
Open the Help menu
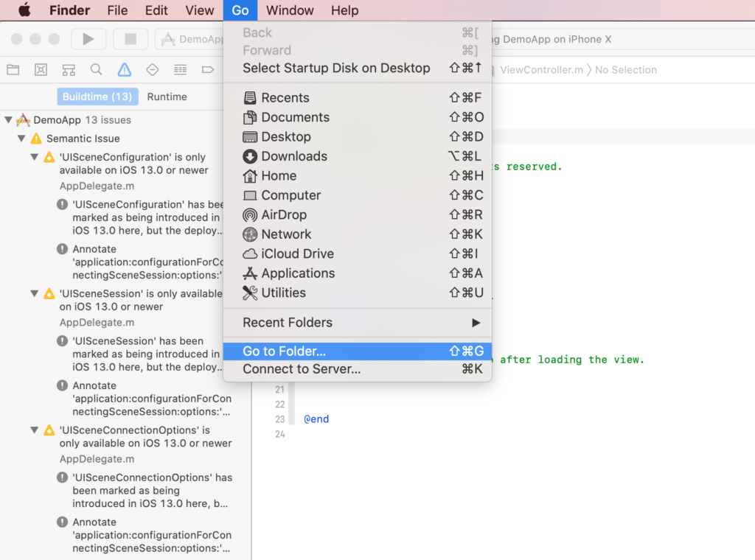coord(345,10)
